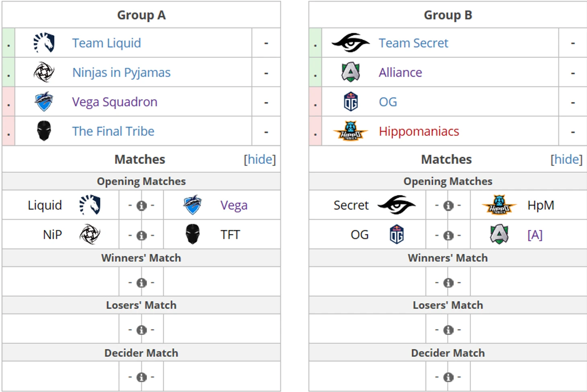Click the OG logo in Group B standings
Viewport: 587px width, 392px height.
click(351, 102)
